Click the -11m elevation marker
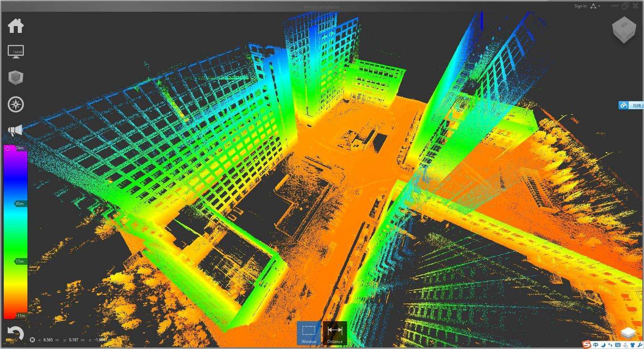 pyautogui.click(x=21, y=316)
